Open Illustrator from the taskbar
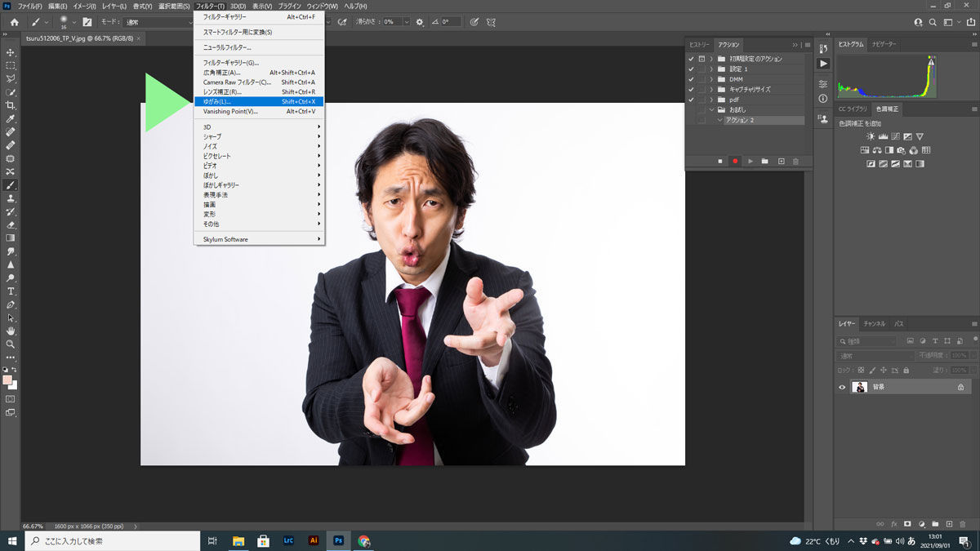Image resolution: width=980 pixels, height=551 pixels. (x=313, y=540)
